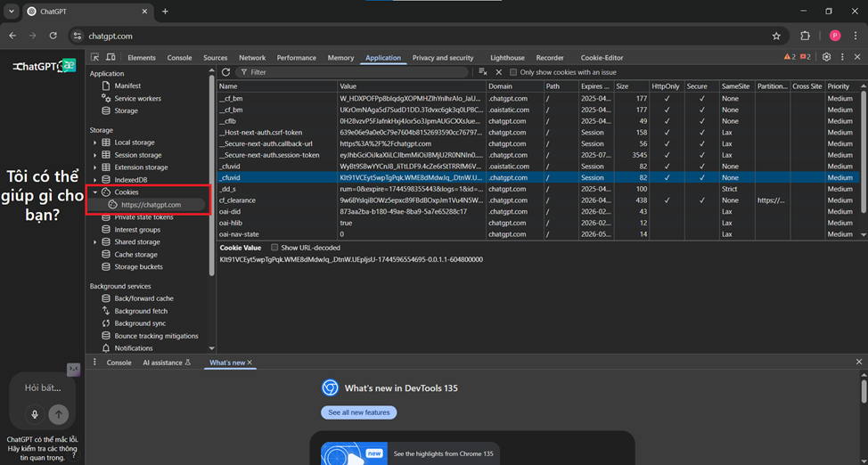Screen dimensions: 868x465
Task: Enable Only show cookies with an issue
Action: tap(513, 72)
